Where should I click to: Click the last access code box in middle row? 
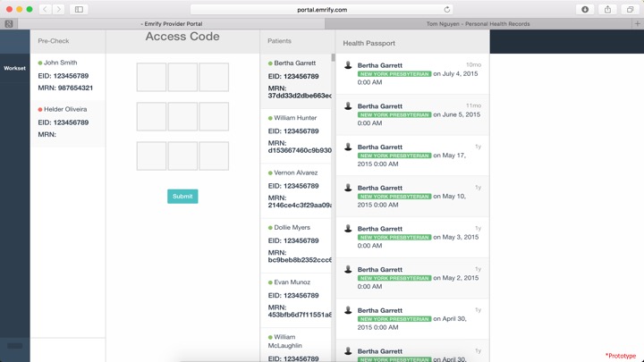point(214,116)
